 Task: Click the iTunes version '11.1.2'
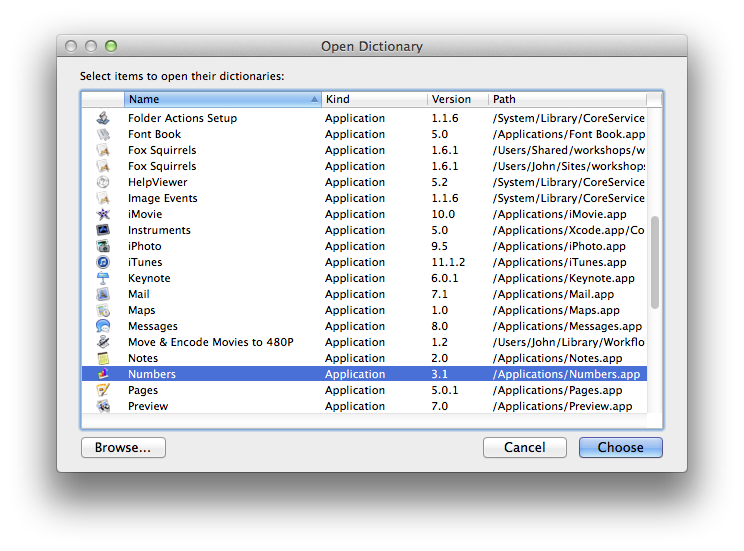pyautogui.click(x=448, y=262)
